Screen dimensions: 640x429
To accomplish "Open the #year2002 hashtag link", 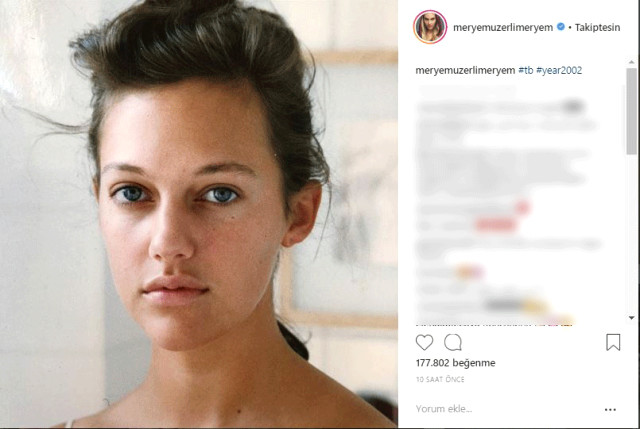I will [559, 70].
